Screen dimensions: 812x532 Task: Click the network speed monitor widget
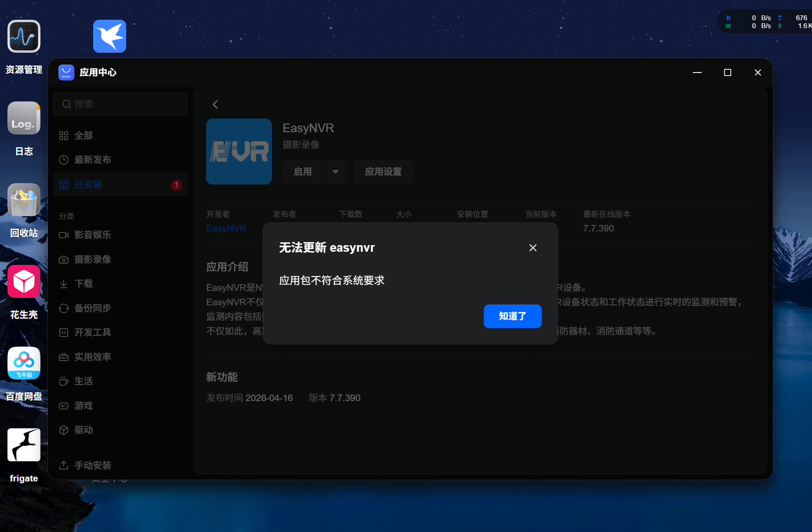(765, 22)
